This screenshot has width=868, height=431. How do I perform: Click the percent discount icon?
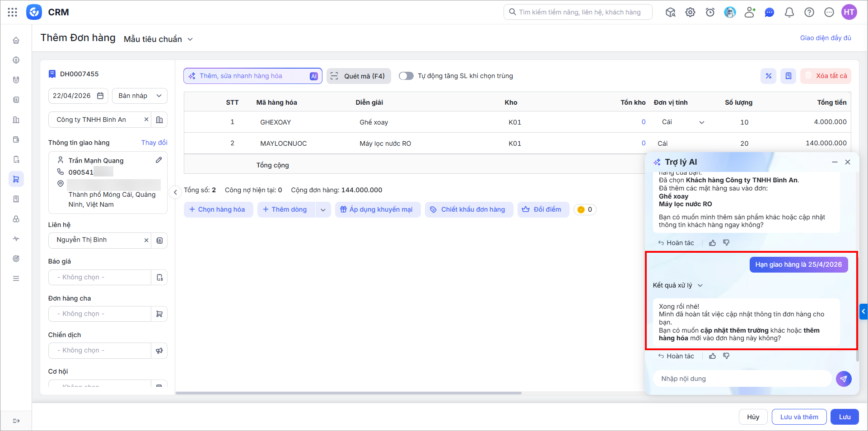tap(769, 76)
